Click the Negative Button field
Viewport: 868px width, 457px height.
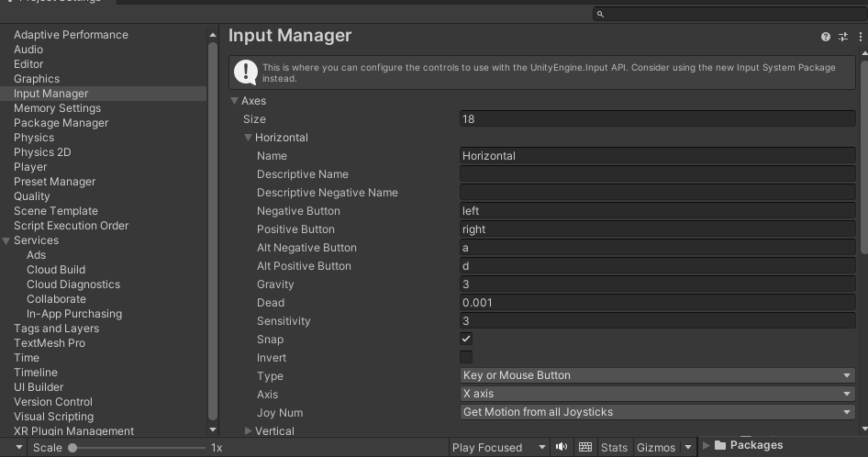tap(658, 210)
